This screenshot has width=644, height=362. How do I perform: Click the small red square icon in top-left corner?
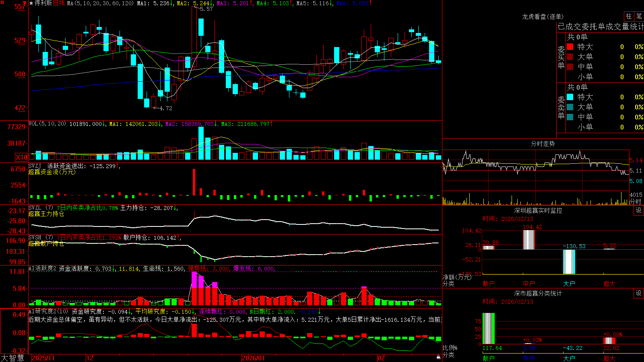click(2, 2)
